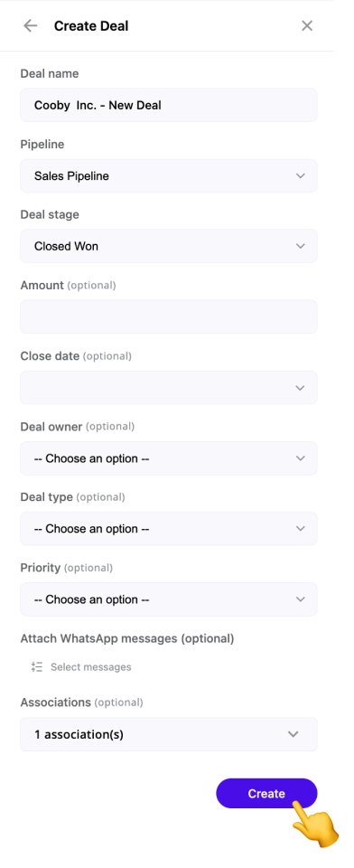Image resolution: width=354 pixels, height=868 pixels.
Task: Click the Create button
Action: click(x=266, y=793)
